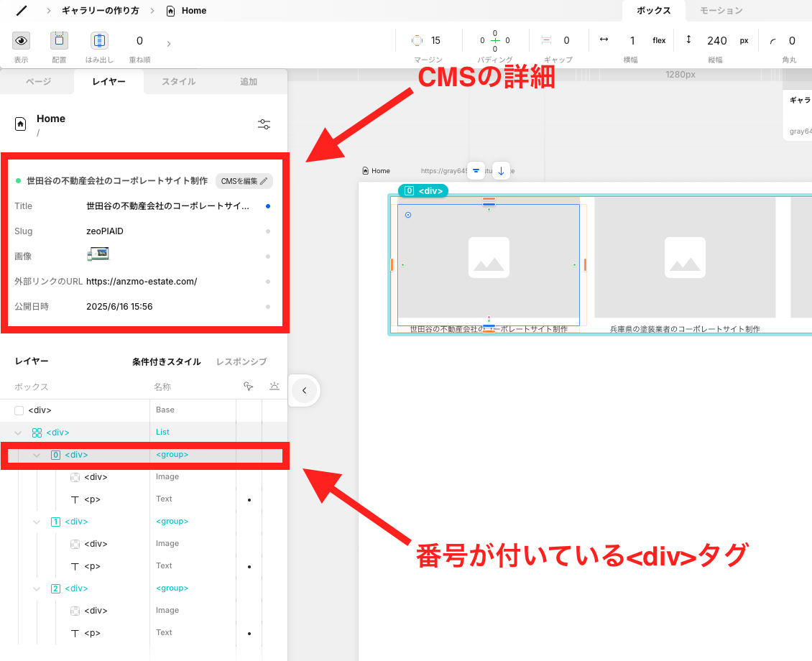Select the 配置 alignment icon

click(x=59, y=42)
